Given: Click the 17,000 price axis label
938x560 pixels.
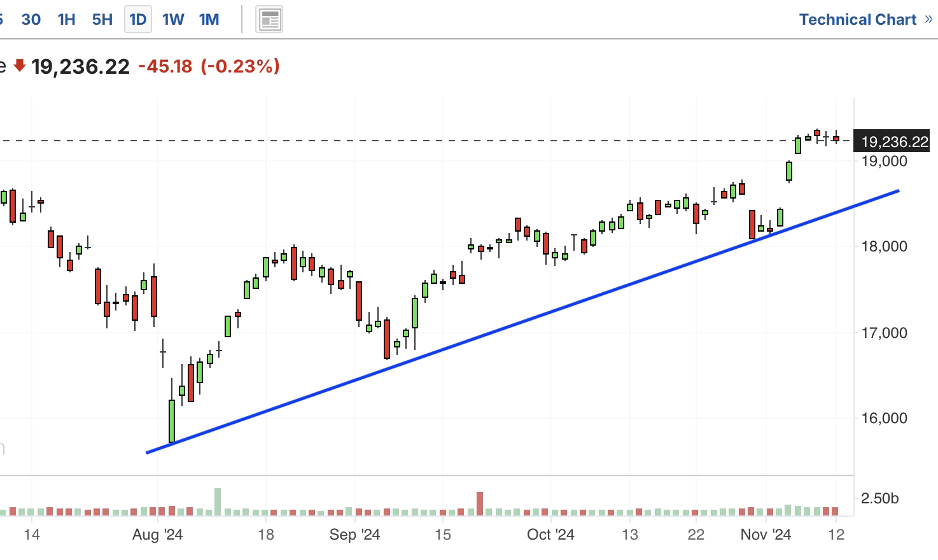Looking at the screenshot, I should click(x=884, y=333).
